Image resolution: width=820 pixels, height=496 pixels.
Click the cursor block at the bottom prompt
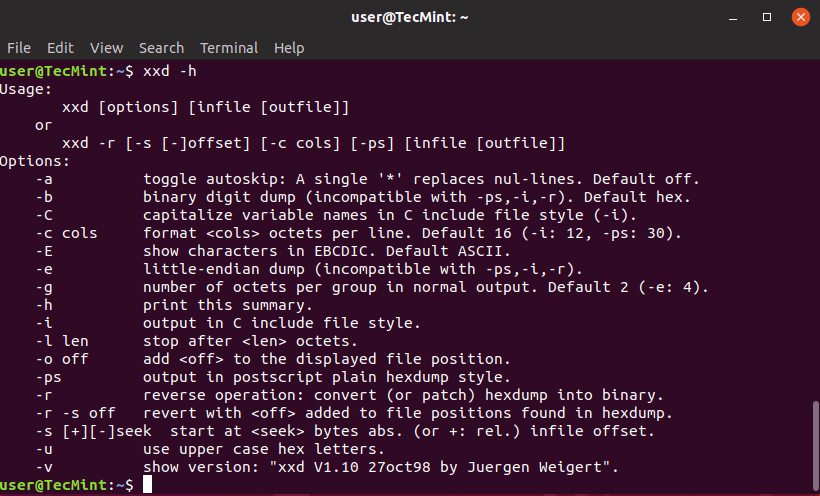(148, 485)
